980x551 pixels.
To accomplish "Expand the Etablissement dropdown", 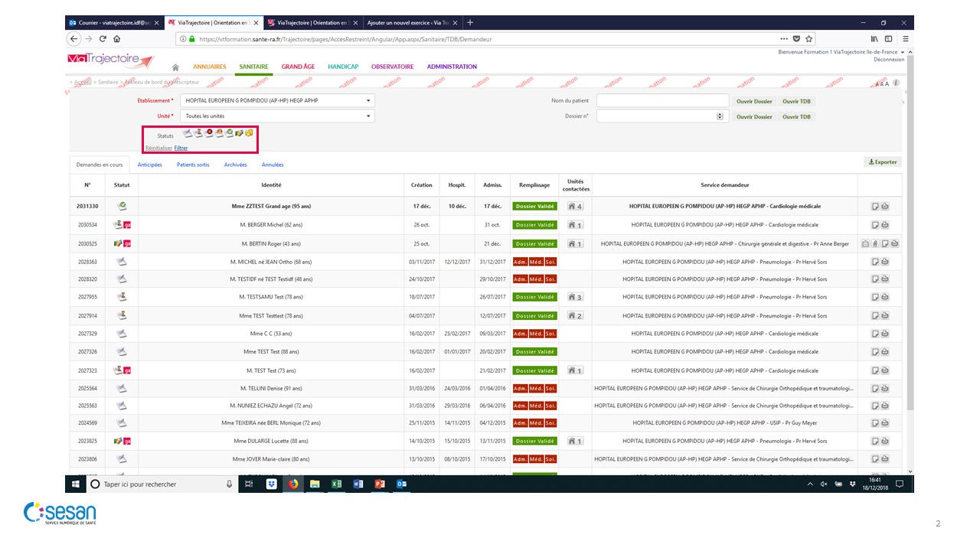I will tap(368, 100).
